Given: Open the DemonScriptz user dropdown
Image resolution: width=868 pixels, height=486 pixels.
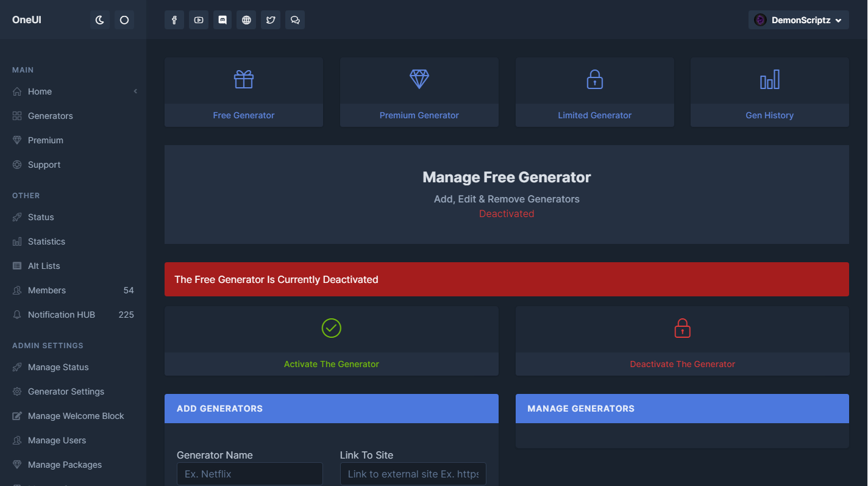Looking at the screenshot, I should click(799, 20).
